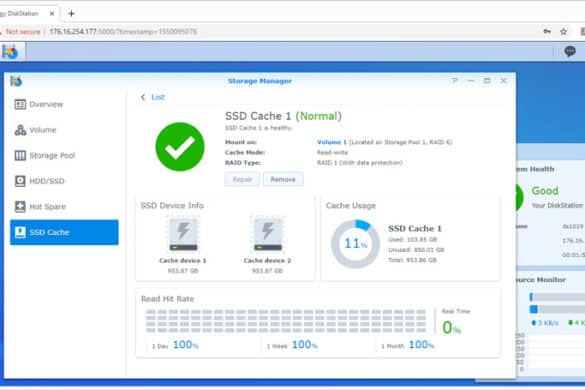The height and width of the screenshot is (390, 585).
Task: Open the Storage Manager help question icon
Action: 454,81
